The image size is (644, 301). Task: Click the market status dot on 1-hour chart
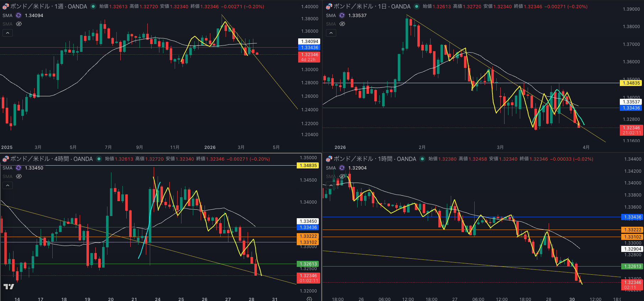point(422,159)
